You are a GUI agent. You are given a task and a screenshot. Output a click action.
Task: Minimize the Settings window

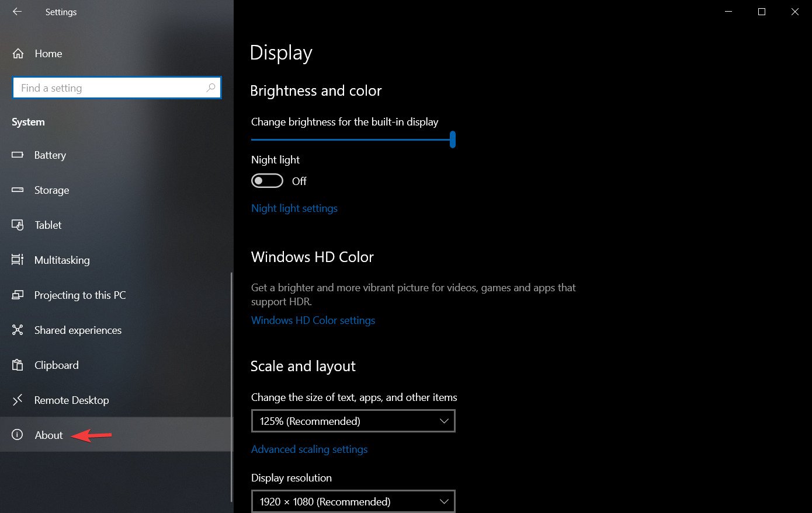point(728,12)
